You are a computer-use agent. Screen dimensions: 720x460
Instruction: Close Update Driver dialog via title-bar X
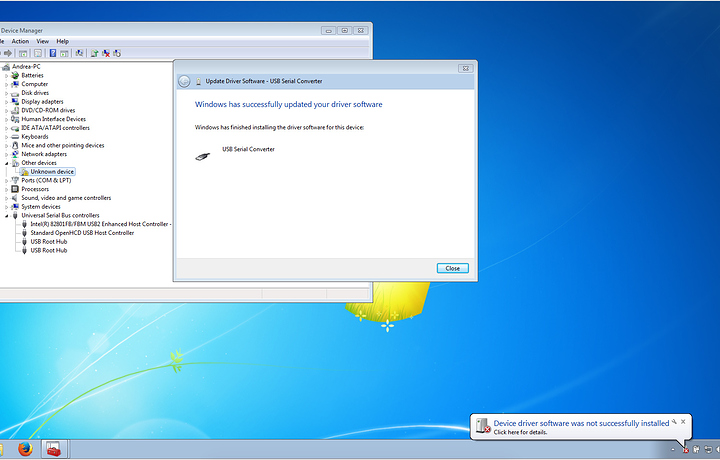[465, 68]
